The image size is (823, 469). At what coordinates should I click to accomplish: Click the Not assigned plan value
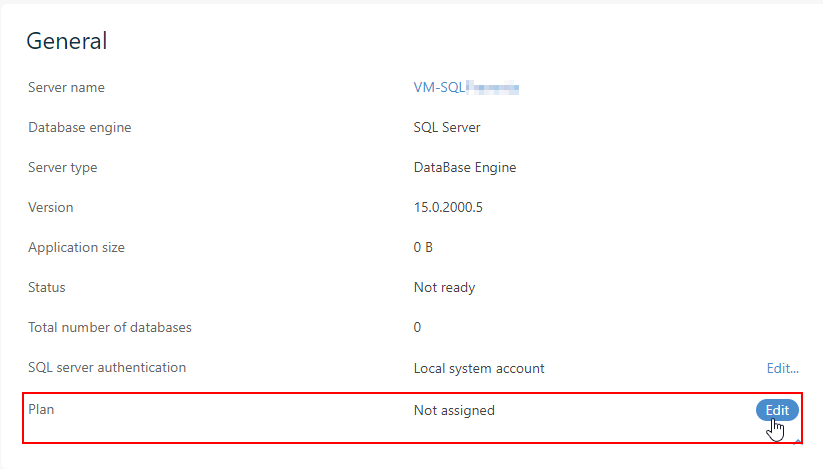pyautogui.click(x=454, y=410)
